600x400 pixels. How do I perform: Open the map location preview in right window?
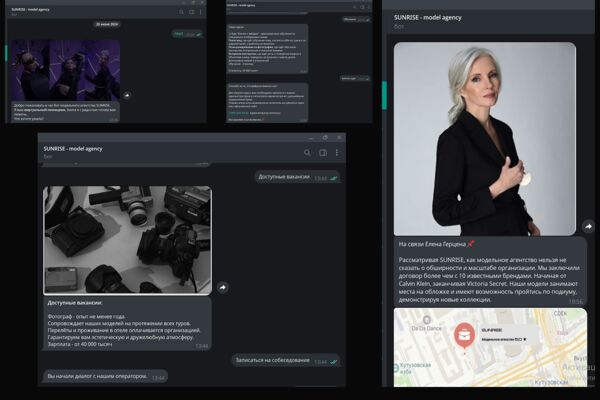(490, 348)
